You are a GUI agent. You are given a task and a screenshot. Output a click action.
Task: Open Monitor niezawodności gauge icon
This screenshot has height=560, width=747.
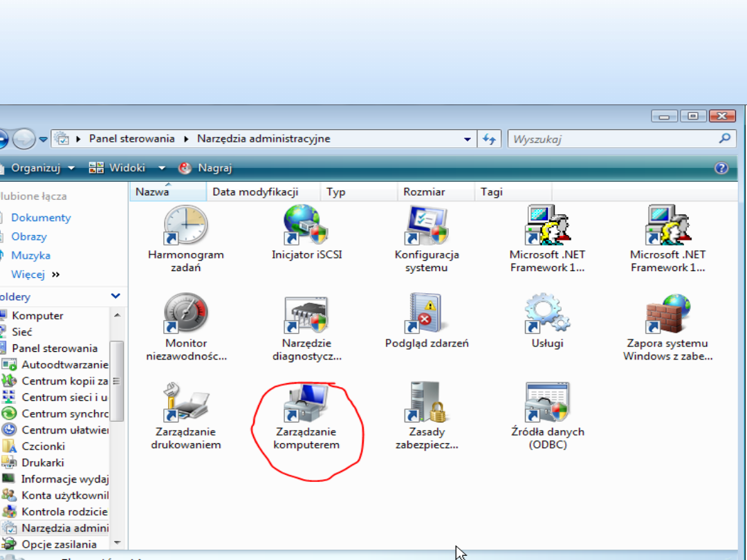pos(185,314)
